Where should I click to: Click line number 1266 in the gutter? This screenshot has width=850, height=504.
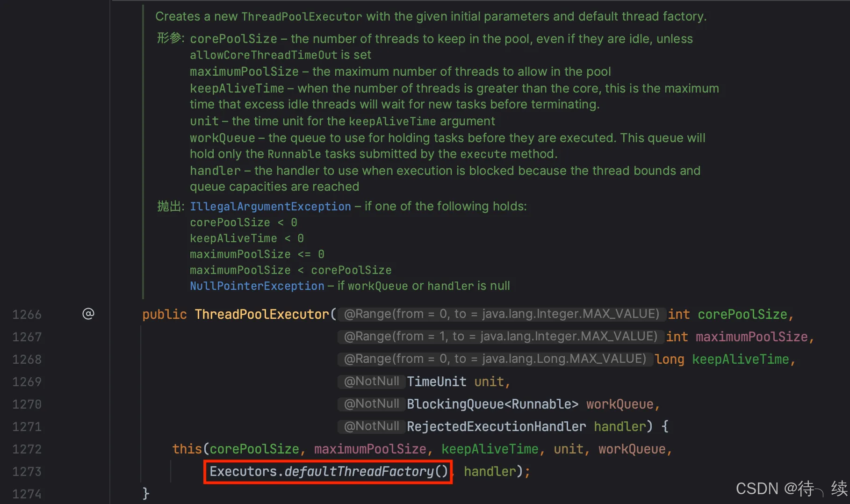pyautogui.click(x=27, y=315)
